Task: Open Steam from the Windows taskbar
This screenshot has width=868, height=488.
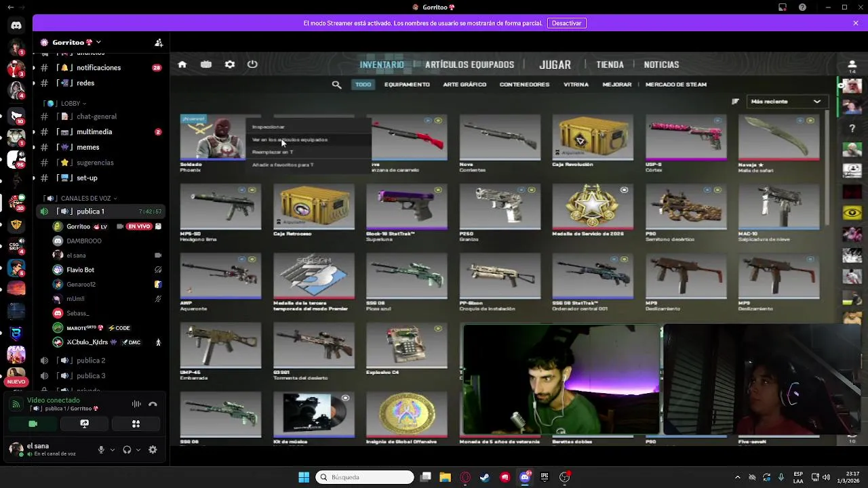Action: (x=485, y=477)
